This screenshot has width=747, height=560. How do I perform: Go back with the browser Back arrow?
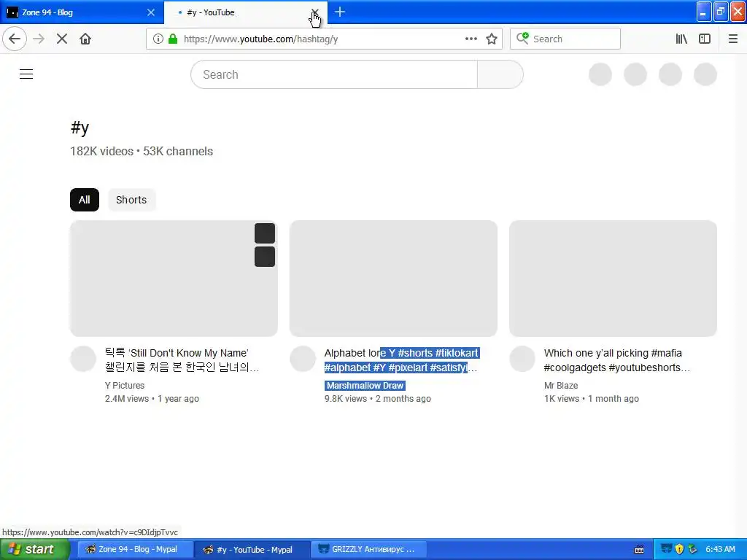pos(15,39)
